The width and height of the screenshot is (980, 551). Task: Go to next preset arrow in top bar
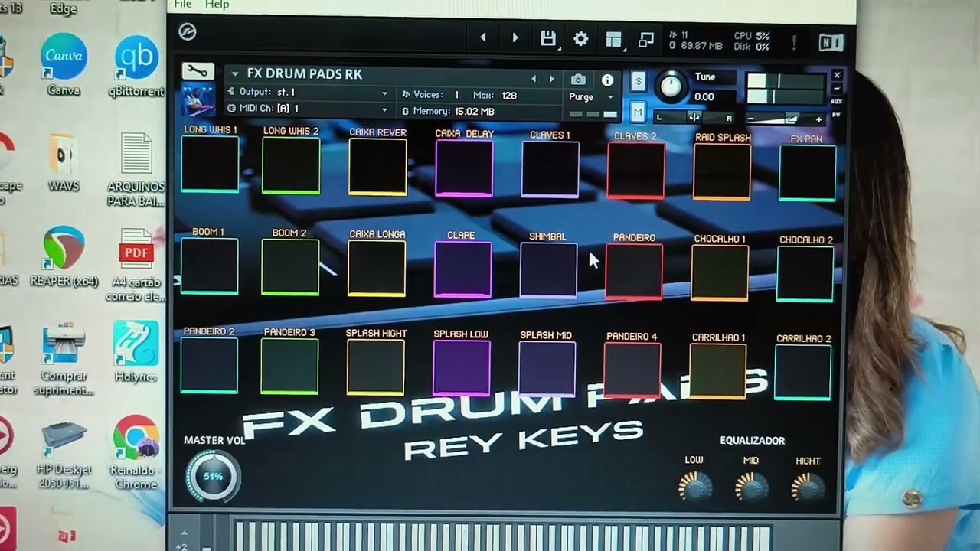(x=514, y=37)
